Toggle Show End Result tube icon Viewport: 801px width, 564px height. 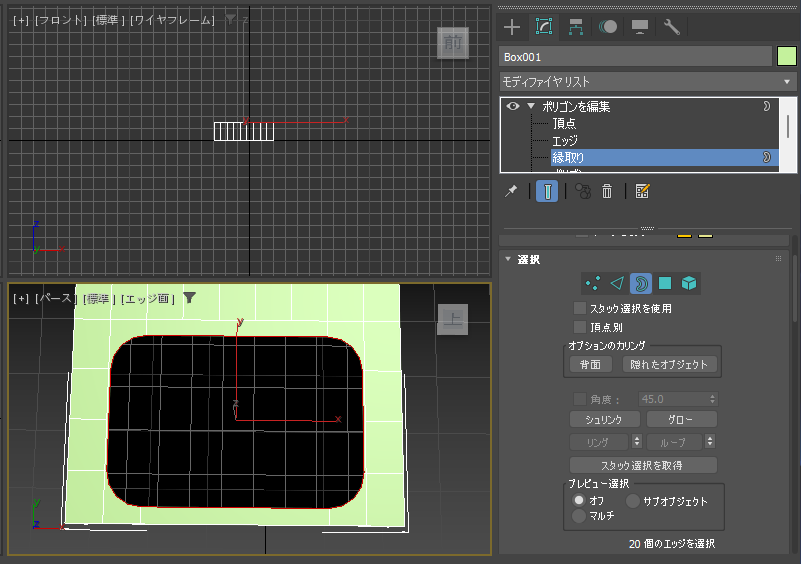[547, 192]
